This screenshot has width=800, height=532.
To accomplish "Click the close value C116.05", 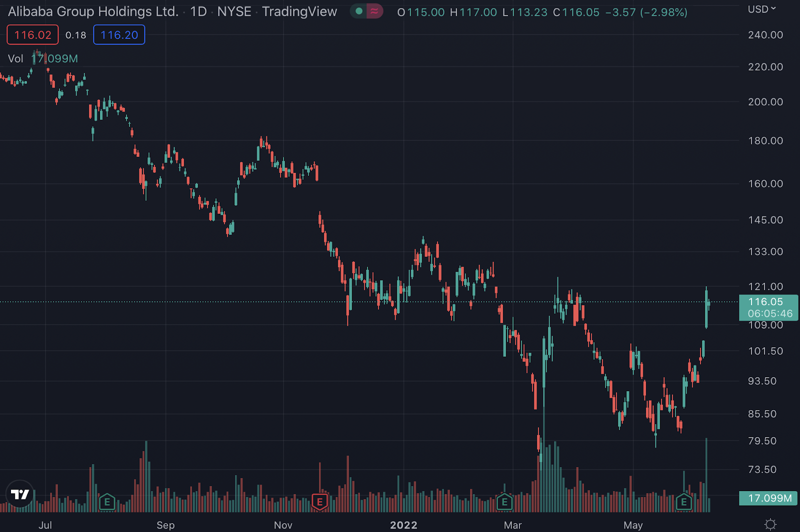I will point(576,12).
